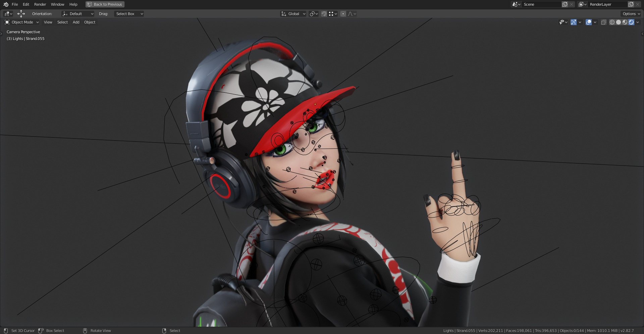Open proportional editing falloff dropdown

coord(352,14)
